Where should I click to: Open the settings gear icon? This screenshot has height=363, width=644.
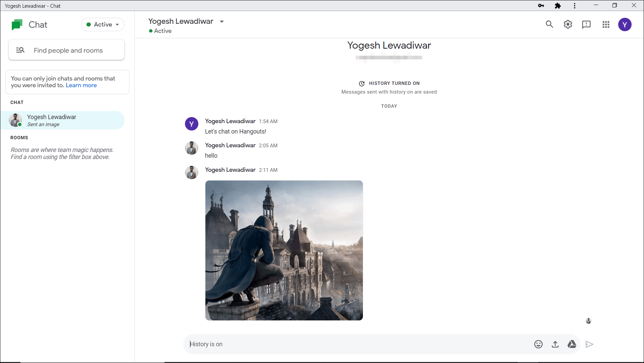(568, 24)
